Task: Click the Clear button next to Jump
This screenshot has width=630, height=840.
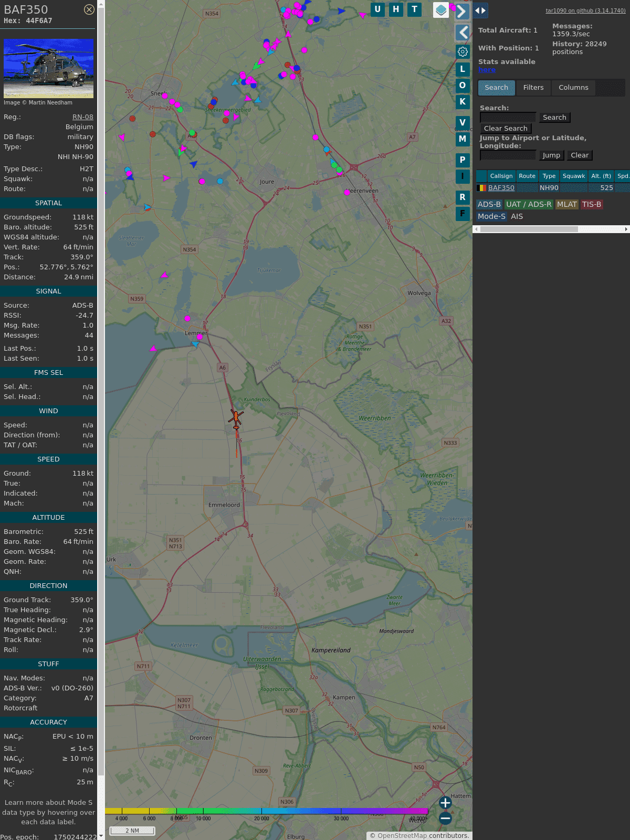Action: [580, 155]
